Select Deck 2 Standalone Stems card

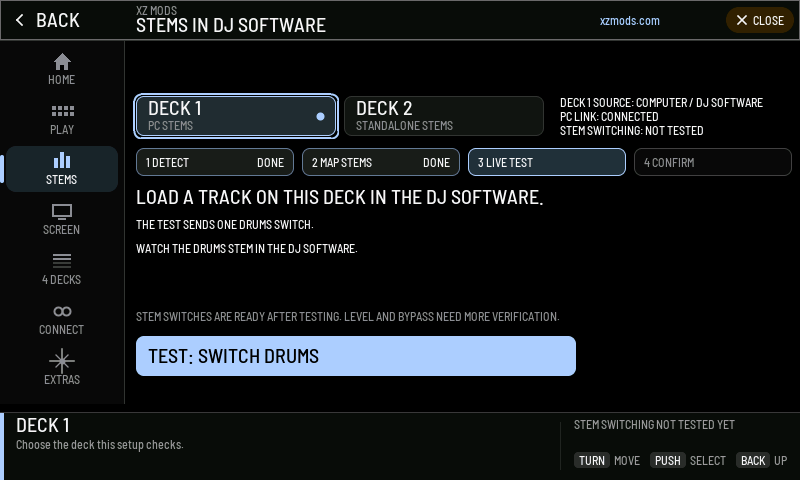(444, 116)
